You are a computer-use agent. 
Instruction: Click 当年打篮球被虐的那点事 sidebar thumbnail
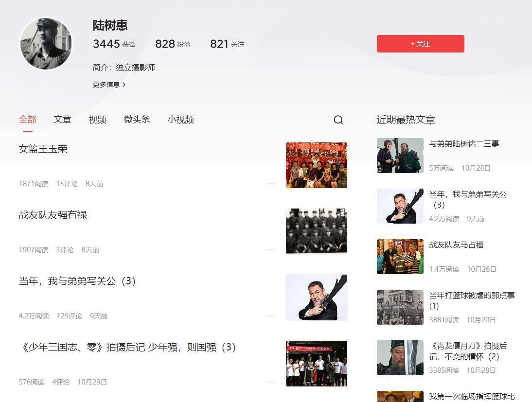(x=400, y=307)
